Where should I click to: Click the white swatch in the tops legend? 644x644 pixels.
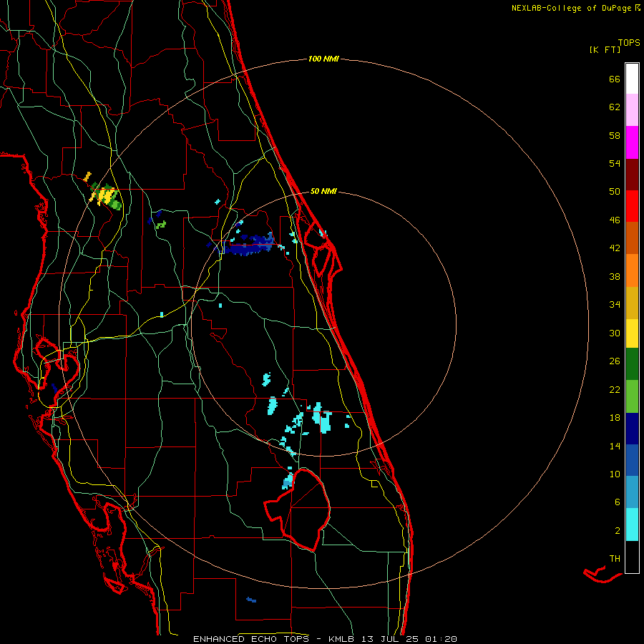tap(632, 79)
